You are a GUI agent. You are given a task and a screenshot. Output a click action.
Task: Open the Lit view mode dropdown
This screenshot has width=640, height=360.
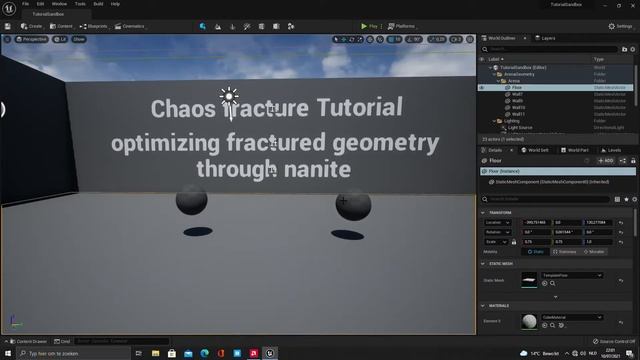point(60,39)
